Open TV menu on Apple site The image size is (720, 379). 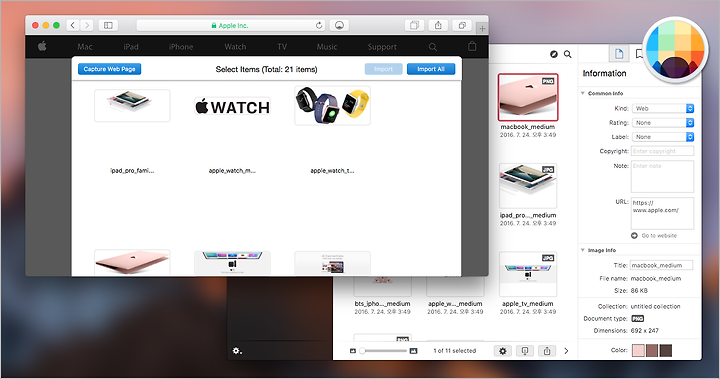pos(282,47)
